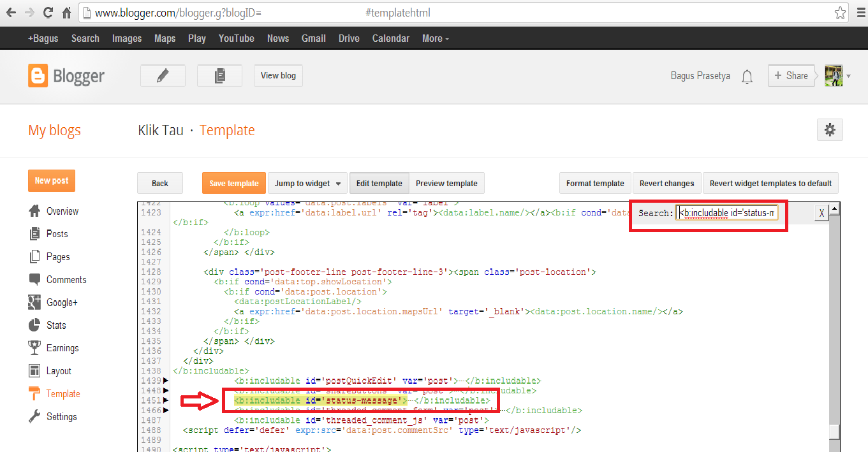Click line number 1429 in gutter
The image size is (868, 452).
click(151, 282)
